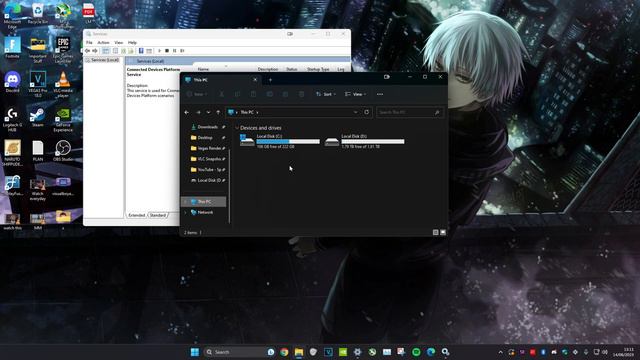640x360 pixels.
Task: Select Network in the navigation pane
Action: (x=204, y=213)
